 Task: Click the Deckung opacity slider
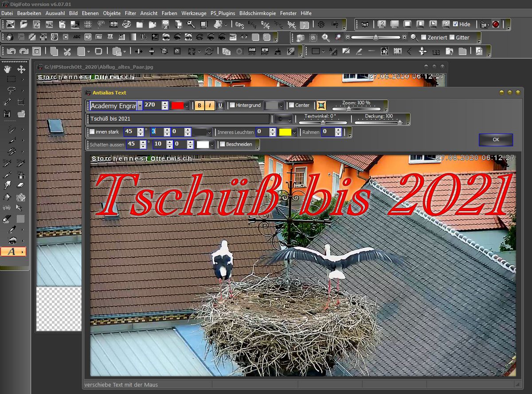(x=379, y=121)
